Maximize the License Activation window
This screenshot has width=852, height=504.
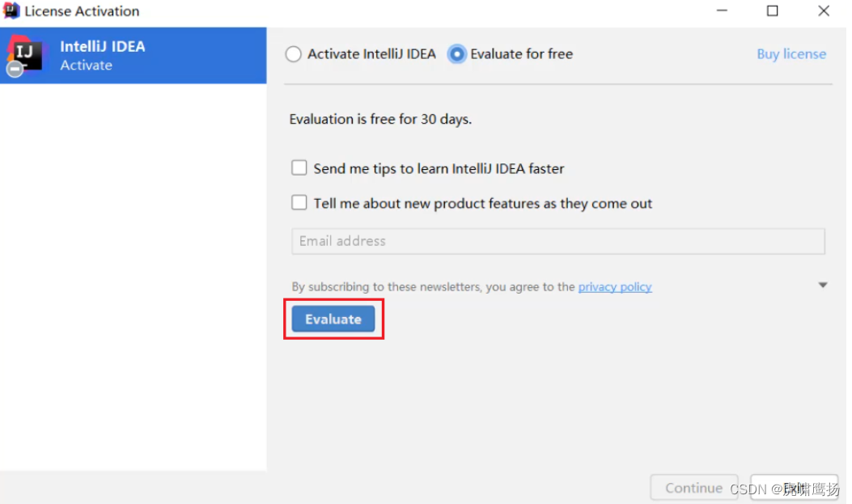pyautogui.click(x=772, y=11)
